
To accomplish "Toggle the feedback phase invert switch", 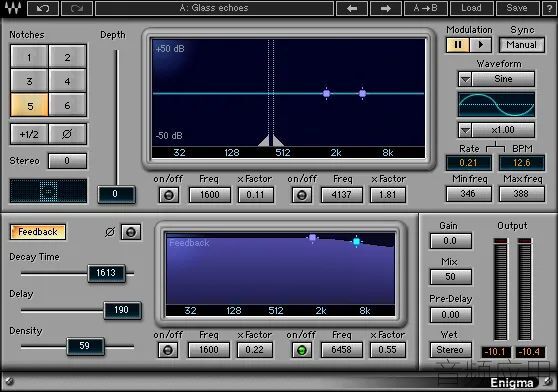I will (x=131, y=232).
